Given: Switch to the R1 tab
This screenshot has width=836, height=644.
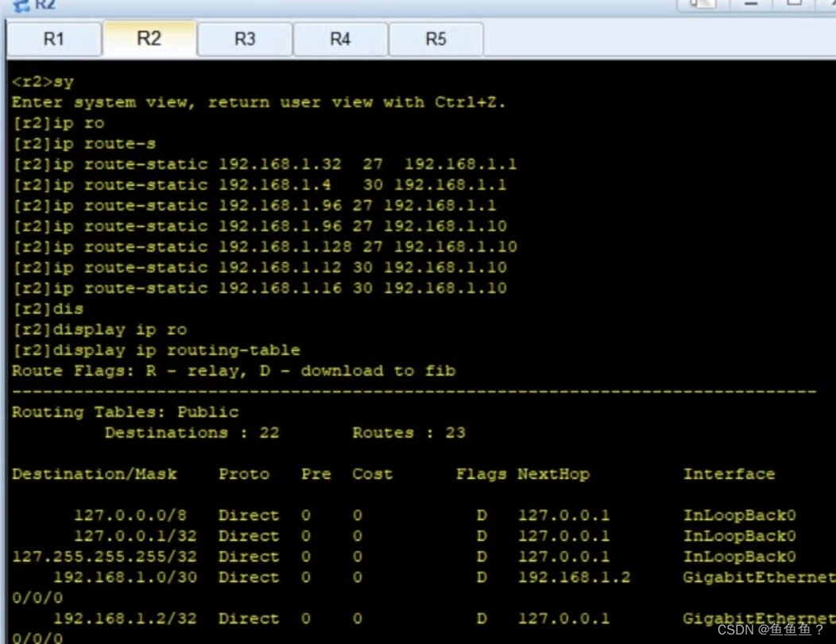Looking at the screenshot, I should pos(54,39).
